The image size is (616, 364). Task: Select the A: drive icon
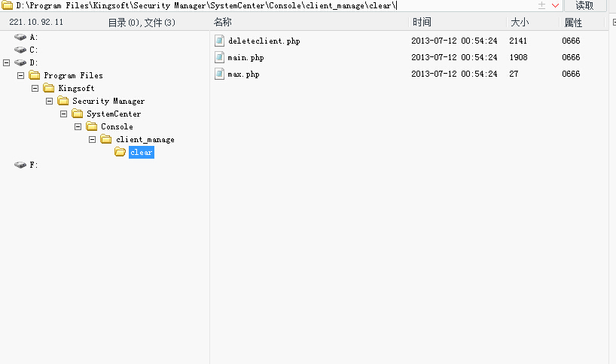(20, 37)
